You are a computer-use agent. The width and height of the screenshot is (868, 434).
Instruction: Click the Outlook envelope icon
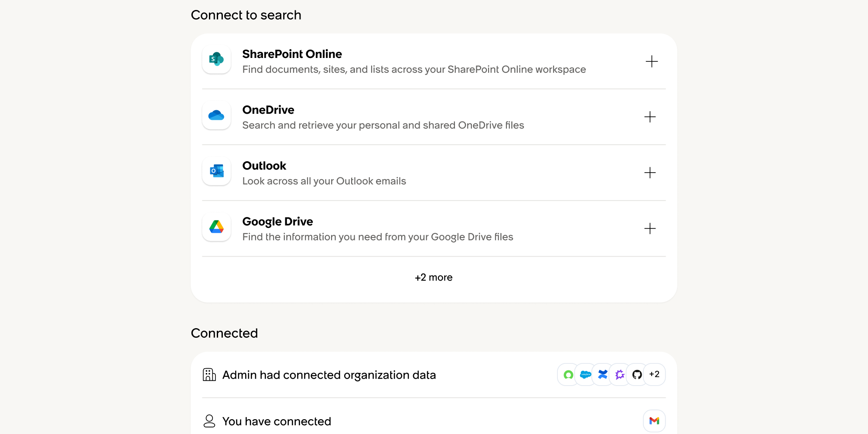(x=216, y=171)
